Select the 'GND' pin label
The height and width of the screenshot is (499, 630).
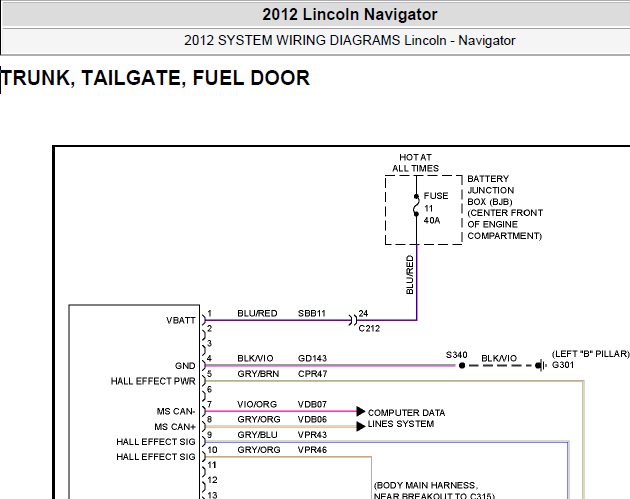185,366
